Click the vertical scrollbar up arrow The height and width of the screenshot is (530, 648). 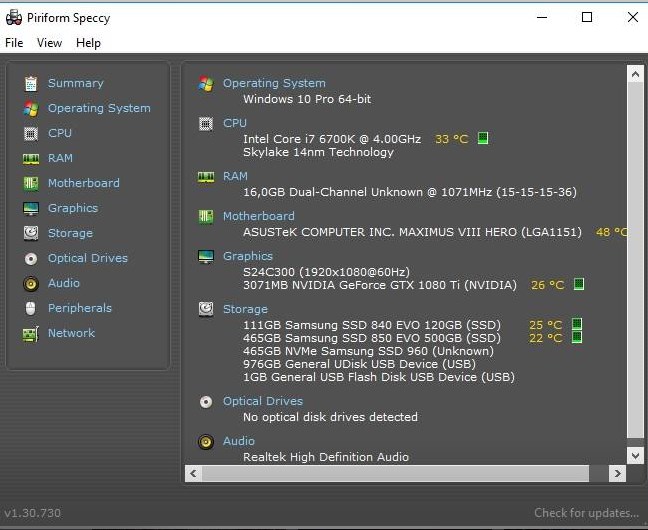tap(636, 74)
